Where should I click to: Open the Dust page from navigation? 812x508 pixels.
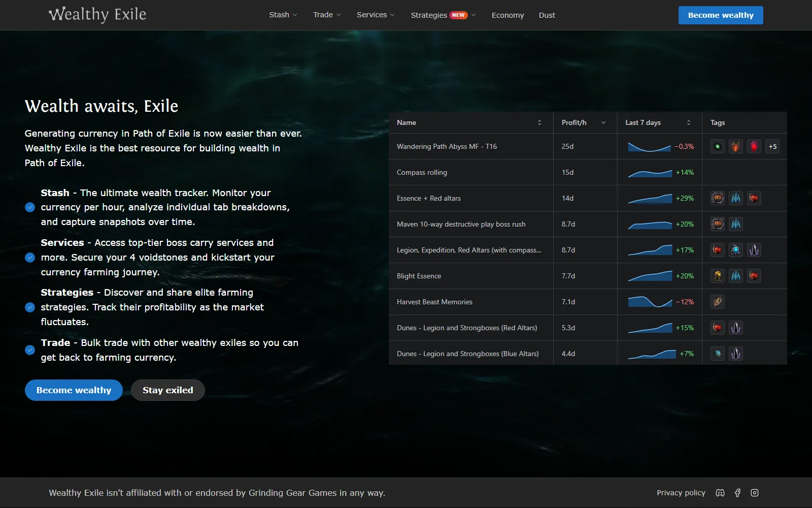click(x=547, y=15)
